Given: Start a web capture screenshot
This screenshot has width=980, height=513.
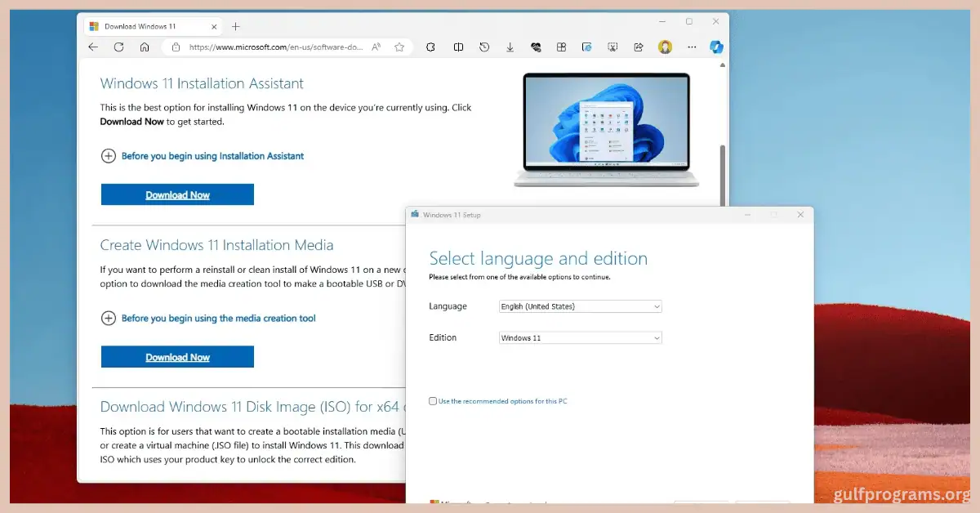Looking at the screenshot, I should 612,47.
